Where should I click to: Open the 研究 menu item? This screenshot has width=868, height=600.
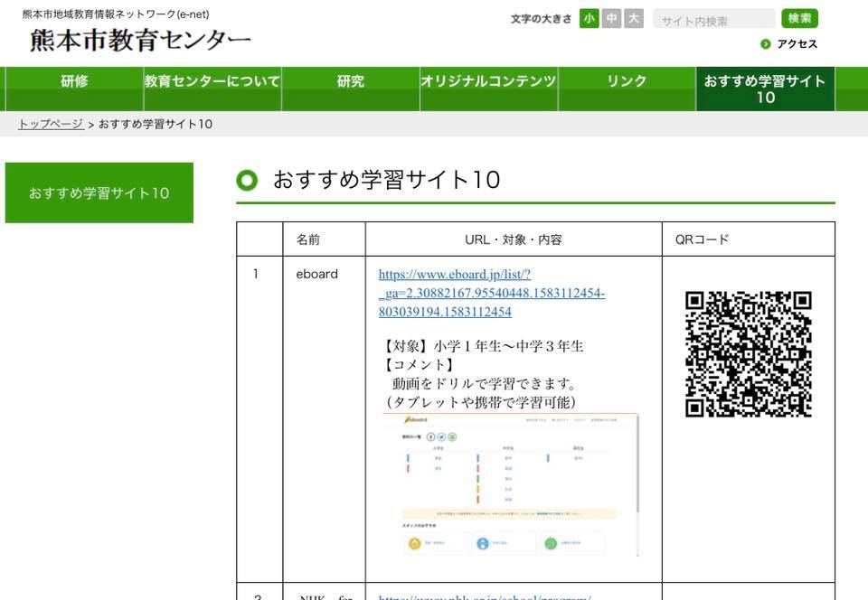[x=351, y=89]
